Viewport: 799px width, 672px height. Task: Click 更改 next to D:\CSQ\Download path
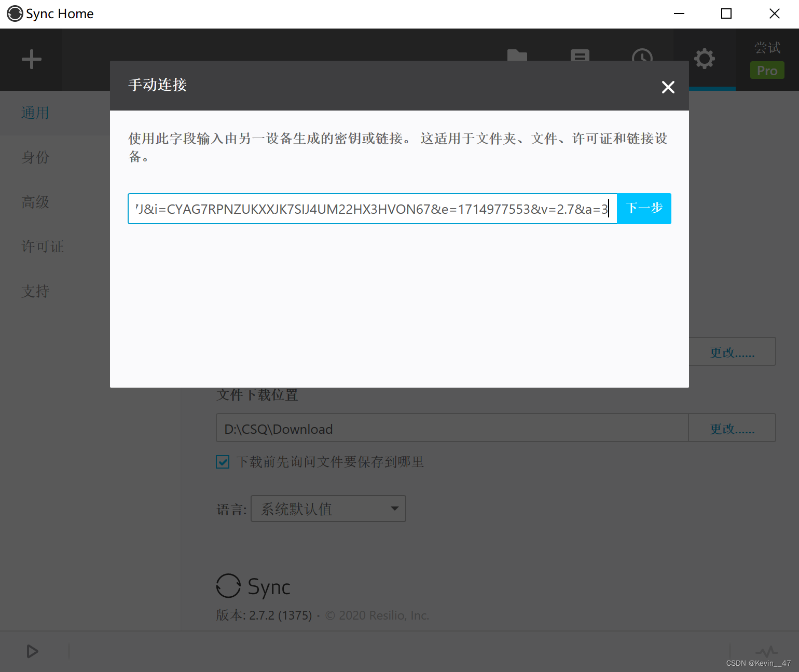pos(732,428)
